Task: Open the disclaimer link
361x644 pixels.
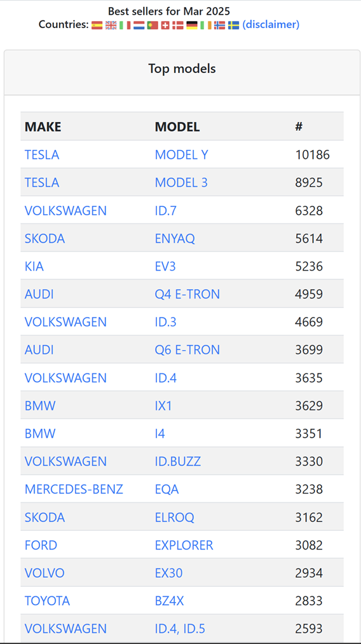Action: coord(271,25)
